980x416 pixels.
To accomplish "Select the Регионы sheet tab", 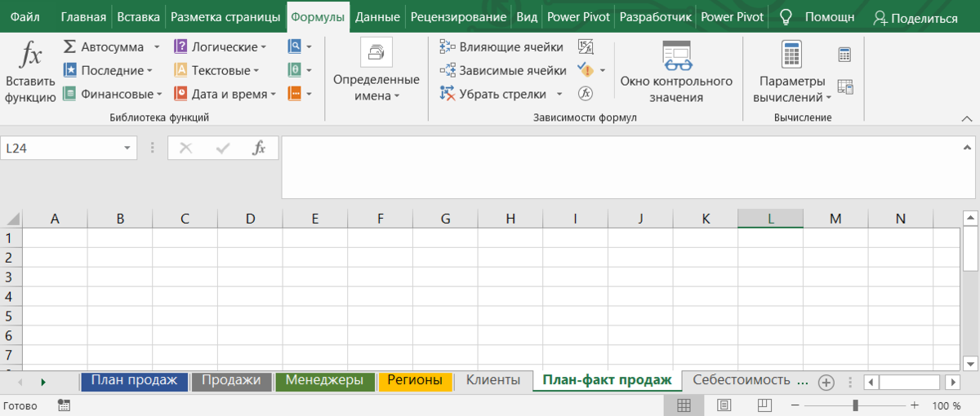I will pyautogui.click(x=415, y=381).
